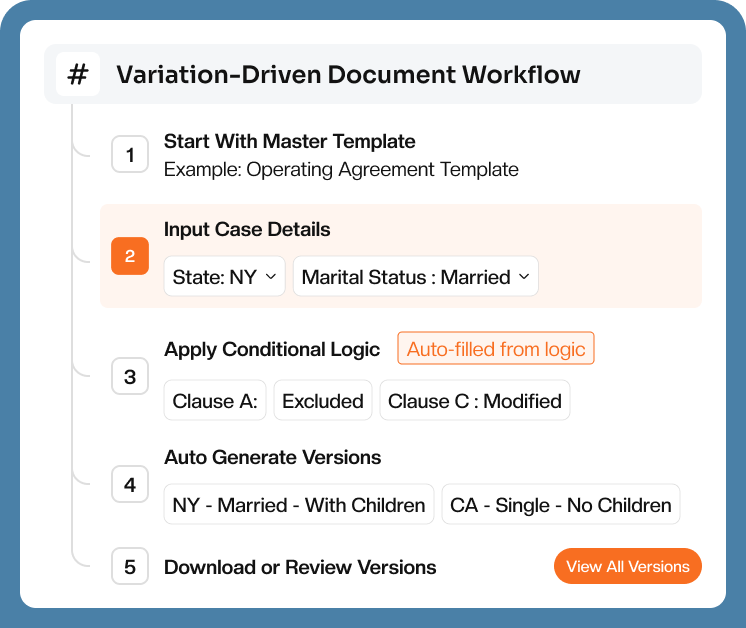The image size is (746, 628).
Task: Open CA - Single - No Children version
Action: (560, 505)
